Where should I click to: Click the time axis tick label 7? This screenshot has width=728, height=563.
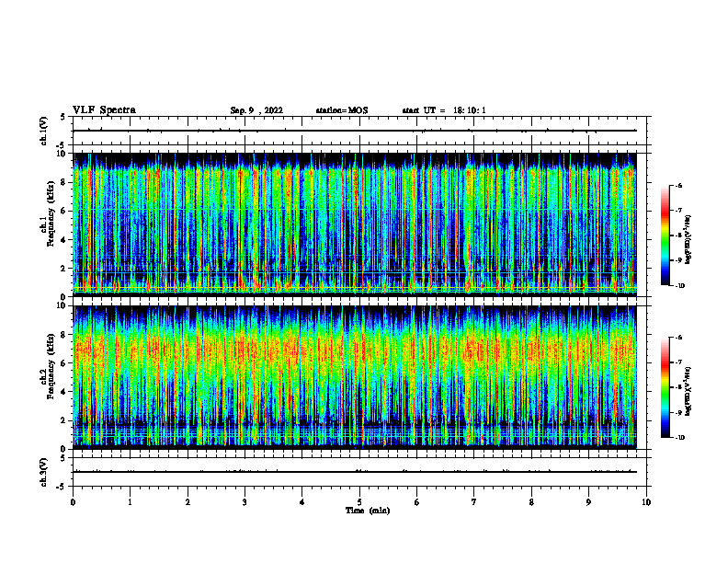click(x=474, y=502)
